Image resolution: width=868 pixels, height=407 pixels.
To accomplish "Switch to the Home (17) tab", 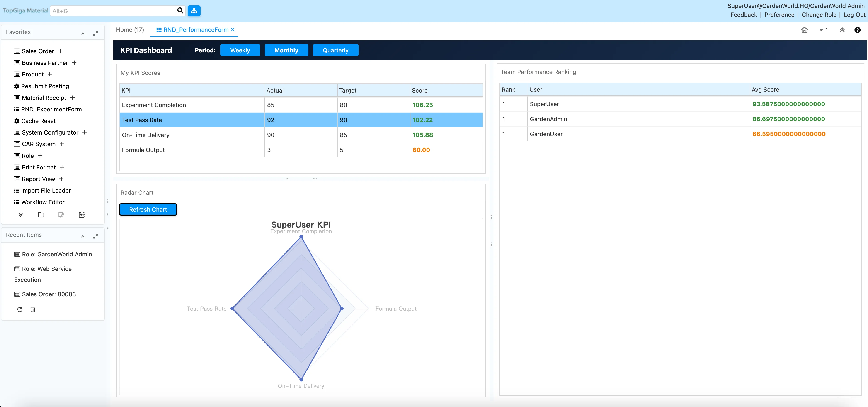I will (x=130, y=30).
